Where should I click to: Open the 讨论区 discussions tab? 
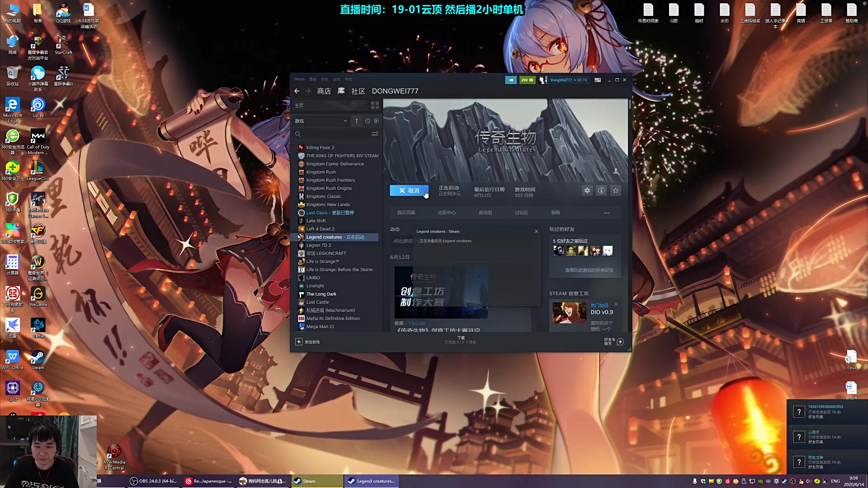point(521,213)
